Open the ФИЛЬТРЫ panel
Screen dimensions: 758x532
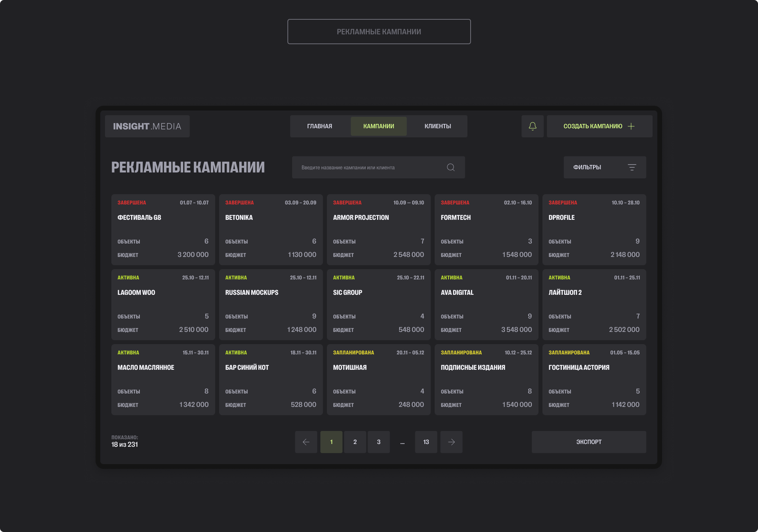coord(587,167)
